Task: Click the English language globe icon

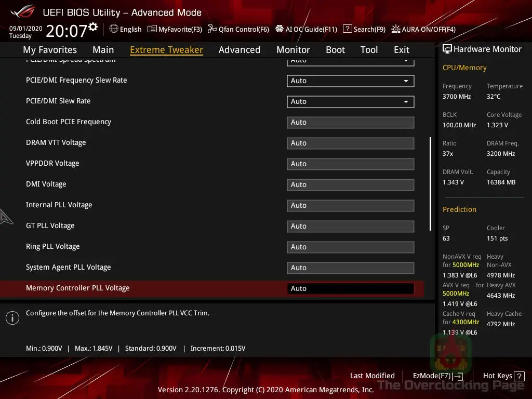Action: 113,30
